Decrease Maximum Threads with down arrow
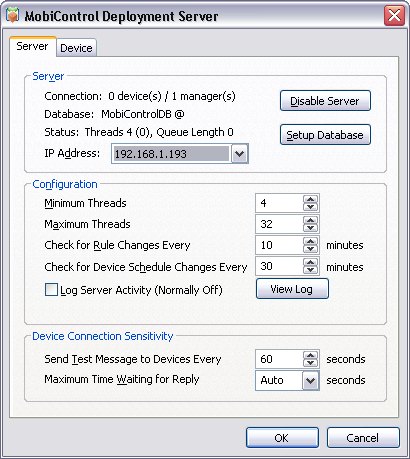The width and height of the screenshot is (410, 459). click(310, 228)
